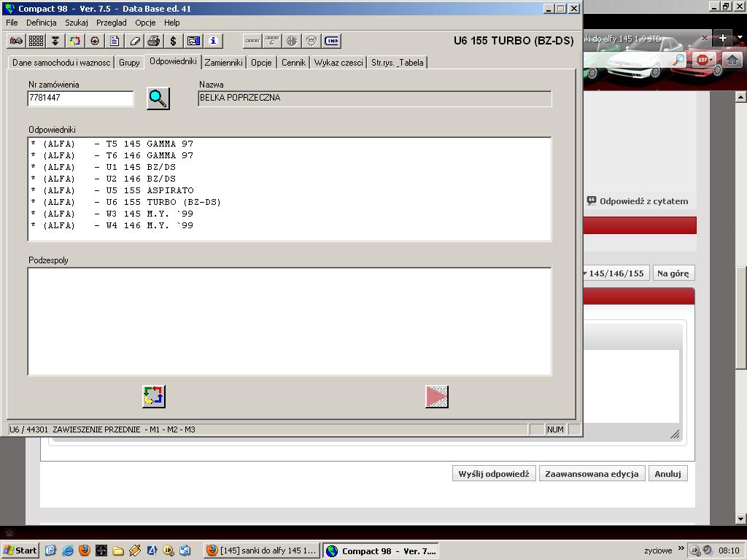Open the Przeglad menu

point(112,23)
